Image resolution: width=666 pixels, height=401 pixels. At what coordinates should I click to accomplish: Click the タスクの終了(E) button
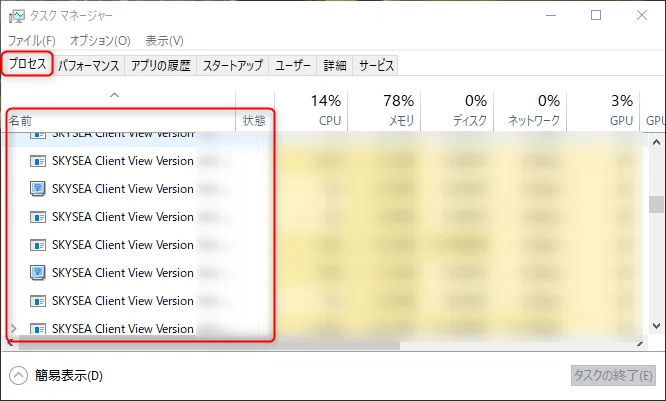[613, 376]
